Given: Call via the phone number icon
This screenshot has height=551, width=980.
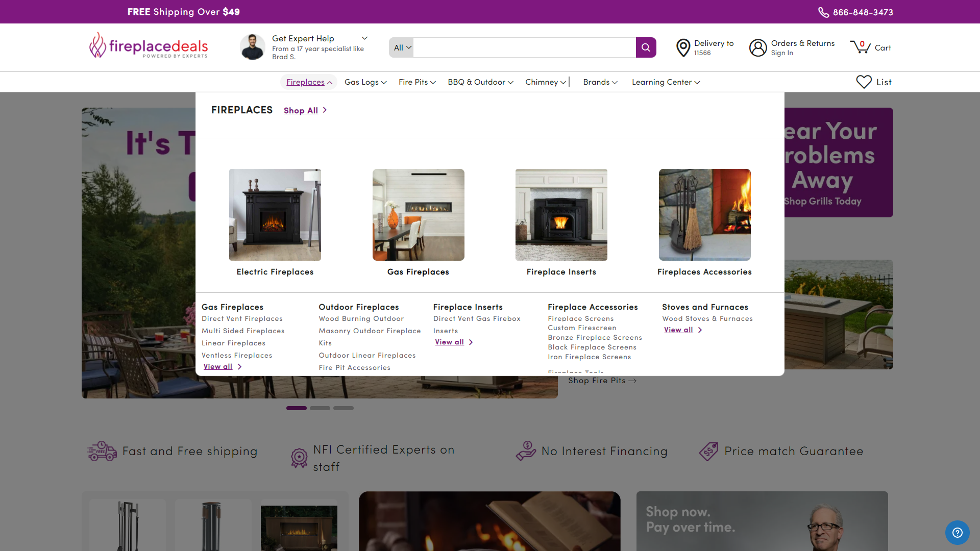Looking at the screenshot, I should 823,12.
